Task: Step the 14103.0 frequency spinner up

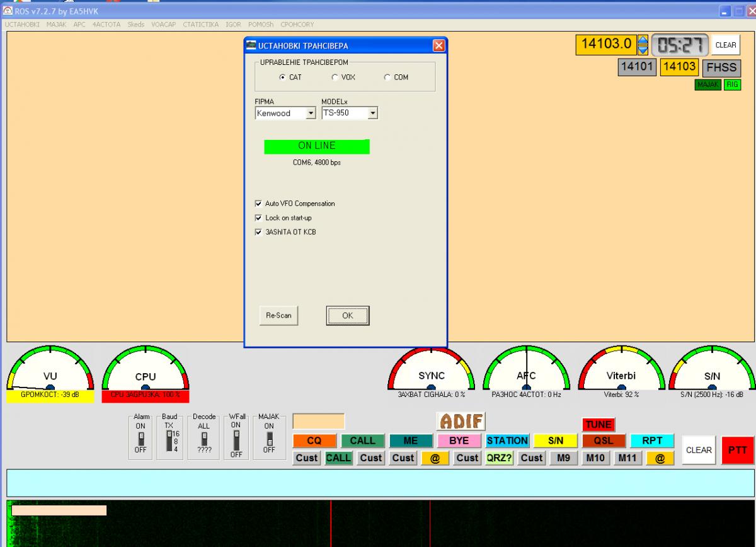Action: click(x=643, y=40)
